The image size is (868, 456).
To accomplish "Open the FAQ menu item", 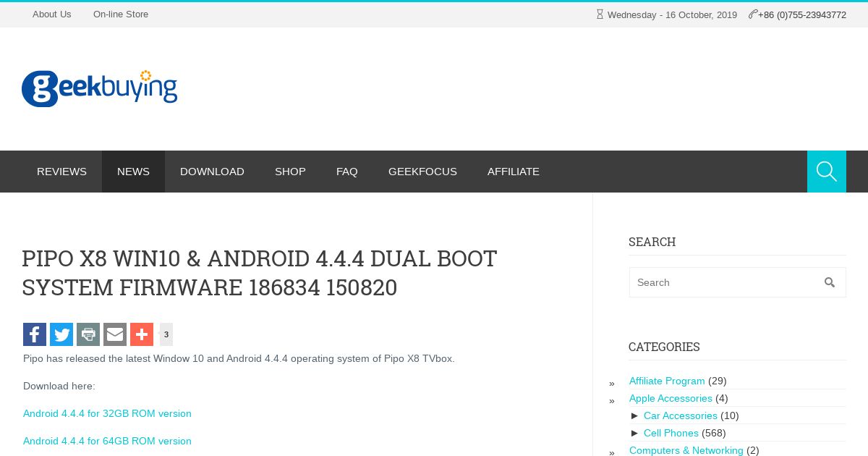I will click(347, 172).
